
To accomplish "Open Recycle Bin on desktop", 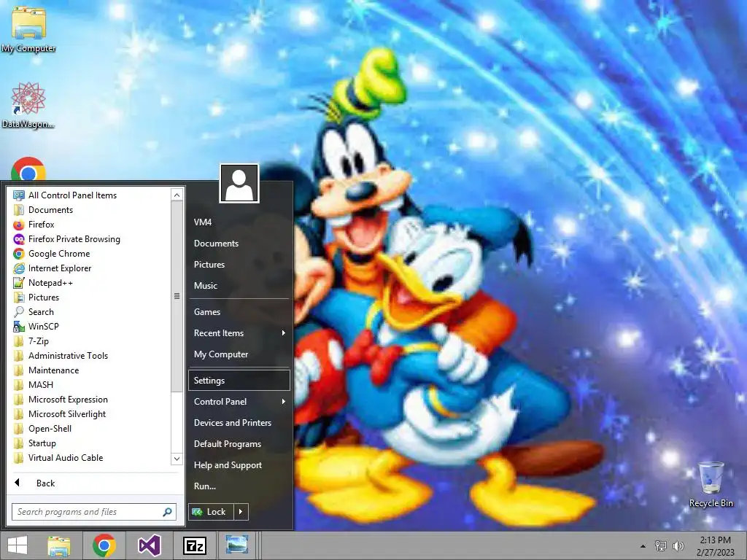I will click(711, 484).
